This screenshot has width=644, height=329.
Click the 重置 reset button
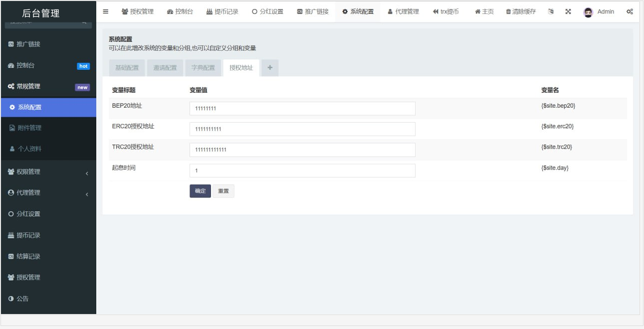(223, 191)
